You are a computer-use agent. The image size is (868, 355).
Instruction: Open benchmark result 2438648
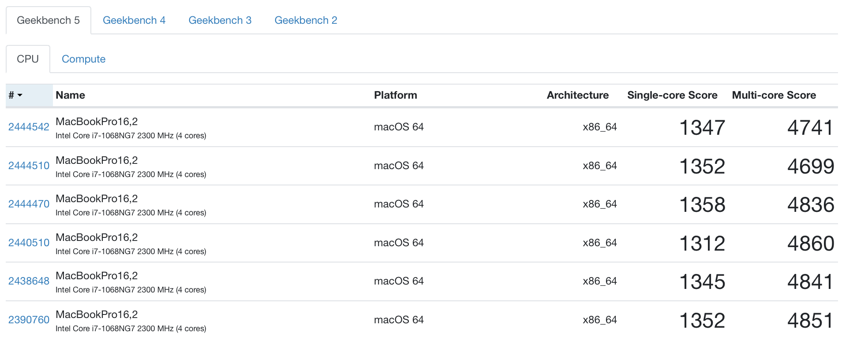pos(29,281)
